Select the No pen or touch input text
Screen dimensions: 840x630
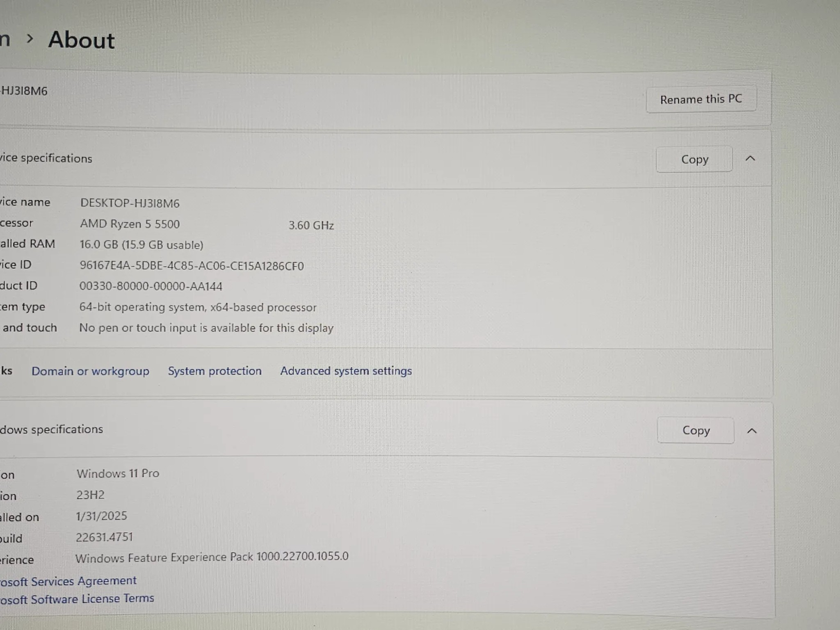pyautogui.click(x=206, y=328)
